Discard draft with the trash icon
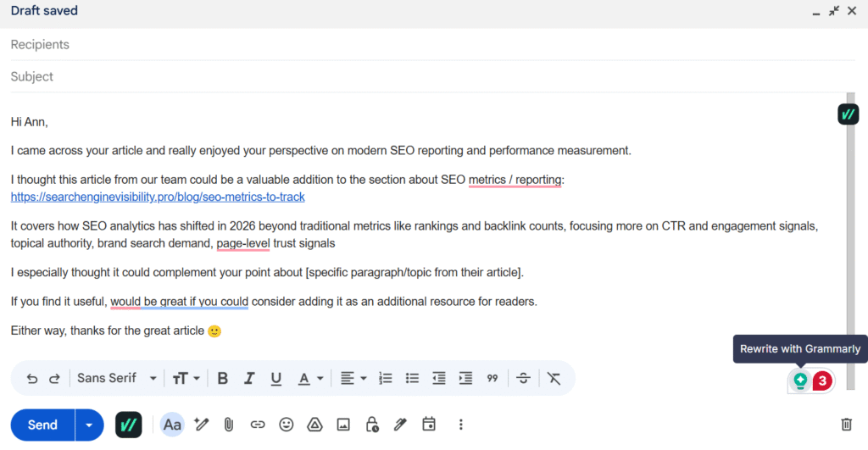The height and width of the screenshot is (450, 868). click(x=847, y=425)
